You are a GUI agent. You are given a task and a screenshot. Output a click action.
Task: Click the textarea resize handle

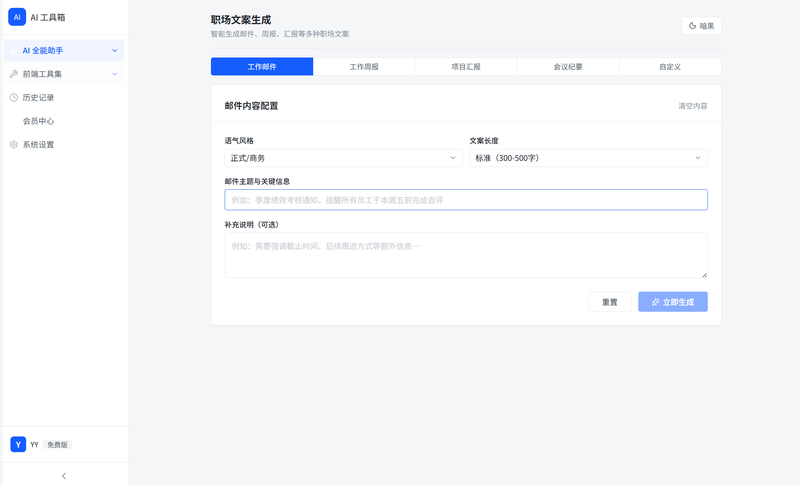click(704, 275)
